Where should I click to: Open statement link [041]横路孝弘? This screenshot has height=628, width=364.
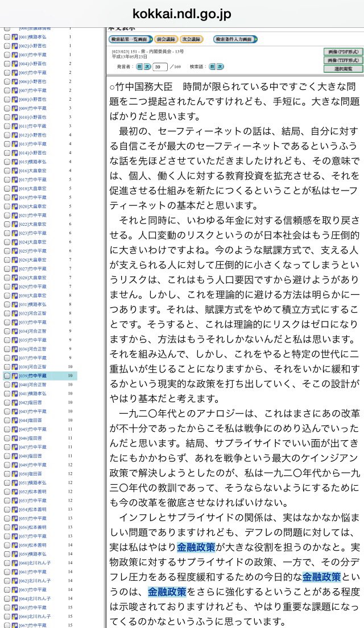point(32,394)
